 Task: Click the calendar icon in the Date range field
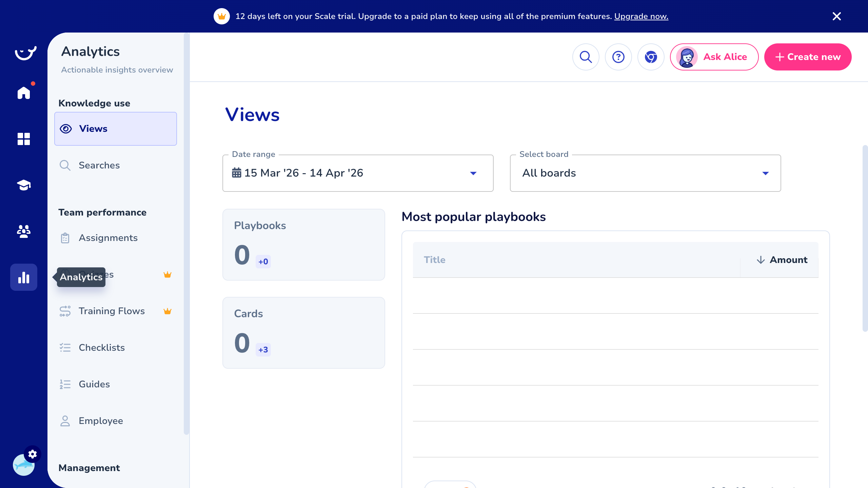click(x=237, y=173)
